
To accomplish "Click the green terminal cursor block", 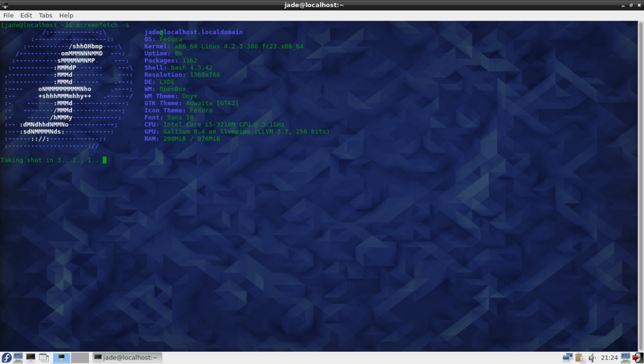I will [104, 160].
